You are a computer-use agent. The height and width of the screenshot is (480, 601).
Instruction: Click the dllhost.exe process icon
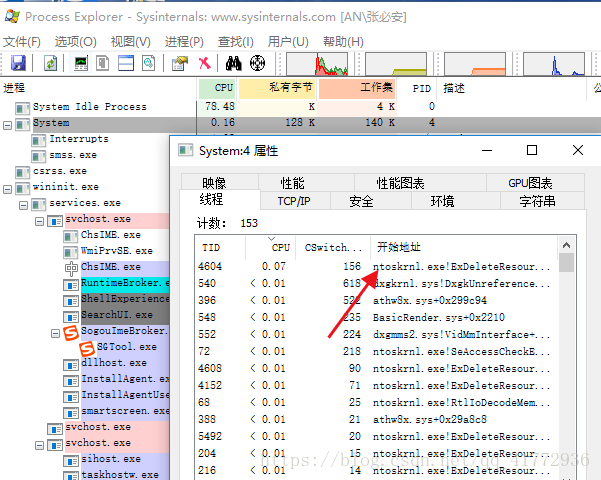pos(71,365)
